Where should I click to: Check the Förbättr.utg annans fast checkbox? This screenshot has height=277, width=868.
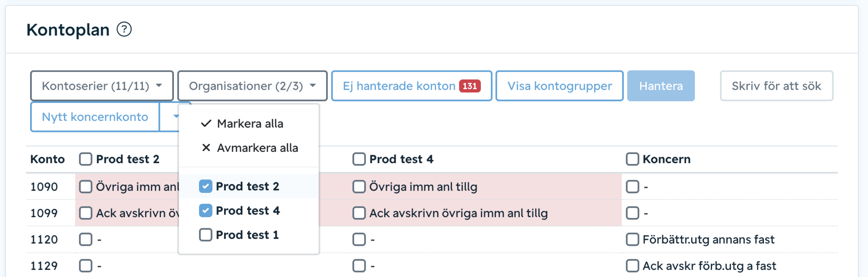632,240
